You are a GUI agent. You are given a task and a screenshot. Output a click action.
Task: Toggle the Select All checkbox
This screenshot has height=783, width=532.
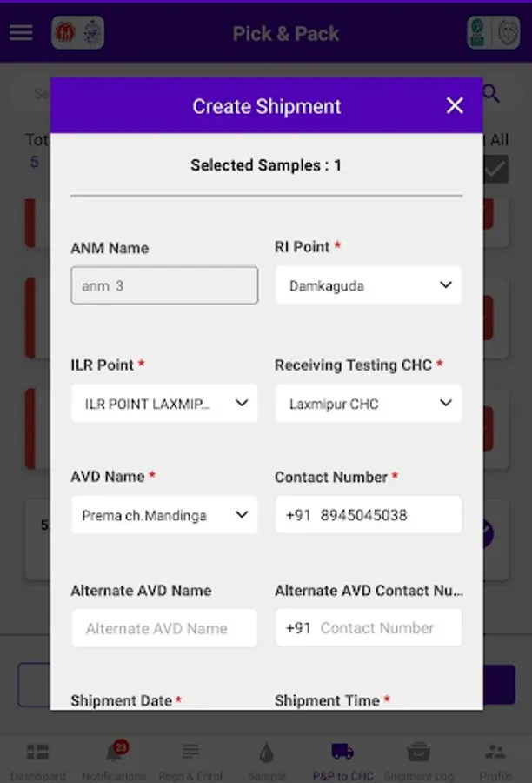tap(495, 169)
